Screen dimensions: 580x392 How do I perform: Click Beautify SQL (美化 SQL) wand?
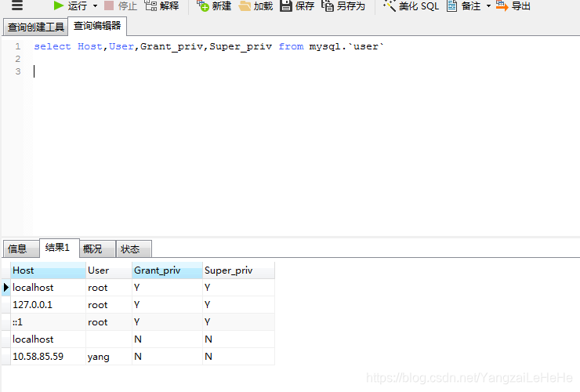pyautogui.click(x=389, y=5)
